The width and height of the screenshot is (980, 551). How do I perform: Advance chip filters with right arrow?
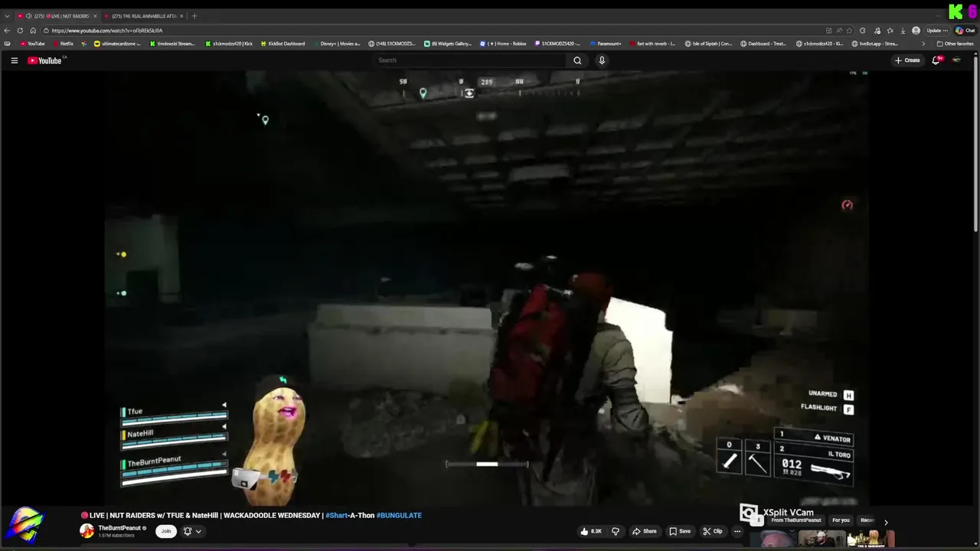point(886,522)
